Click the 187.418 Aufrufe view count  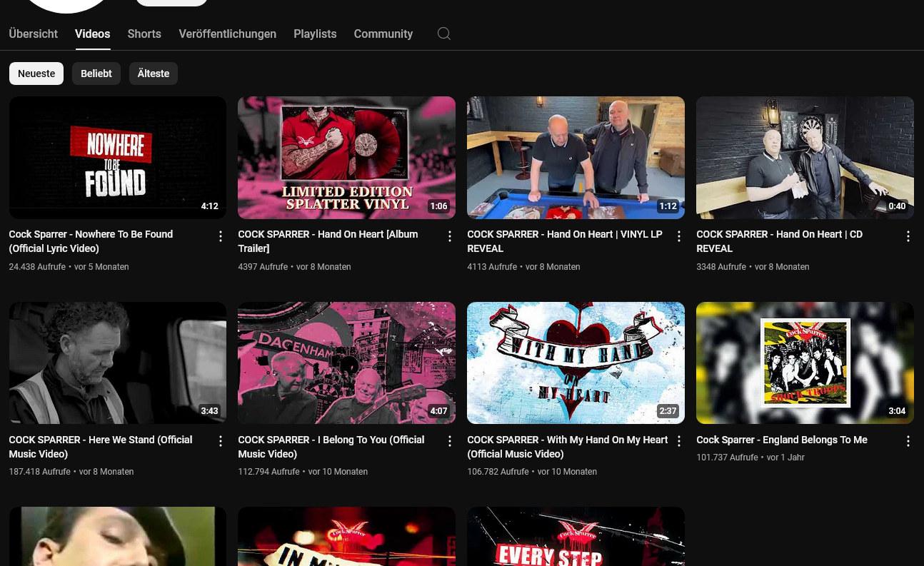pyautogui.click(x=39, y=472)
